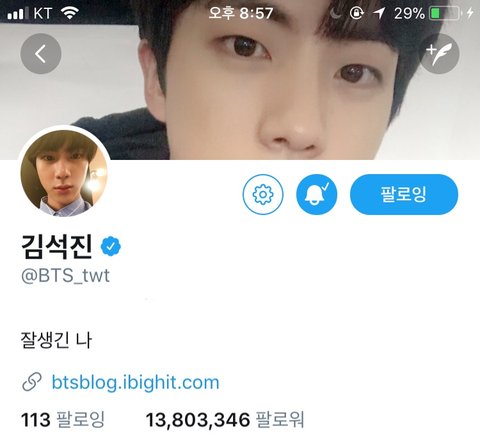Toggle tweet notifications bell for this account
This screenshot has width=480, height=446.
[317, 194]
